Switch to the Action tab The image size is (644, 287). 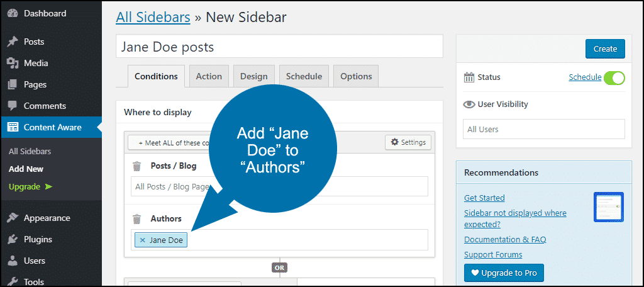point(209,76)
